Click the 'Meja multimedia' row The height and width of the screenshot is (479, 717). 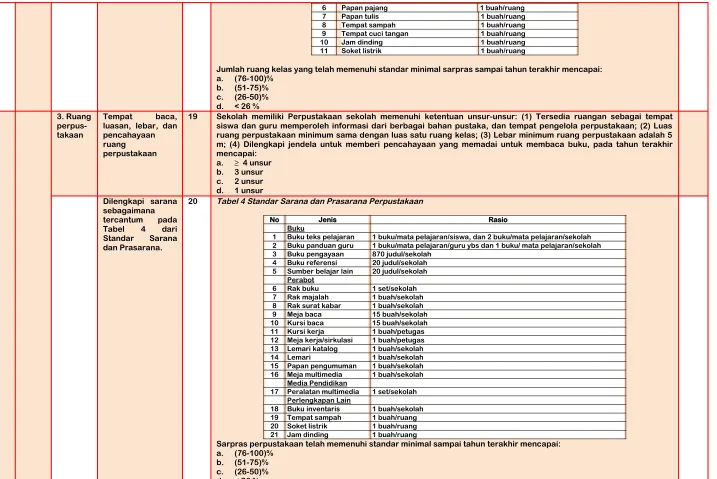[444, 374]
